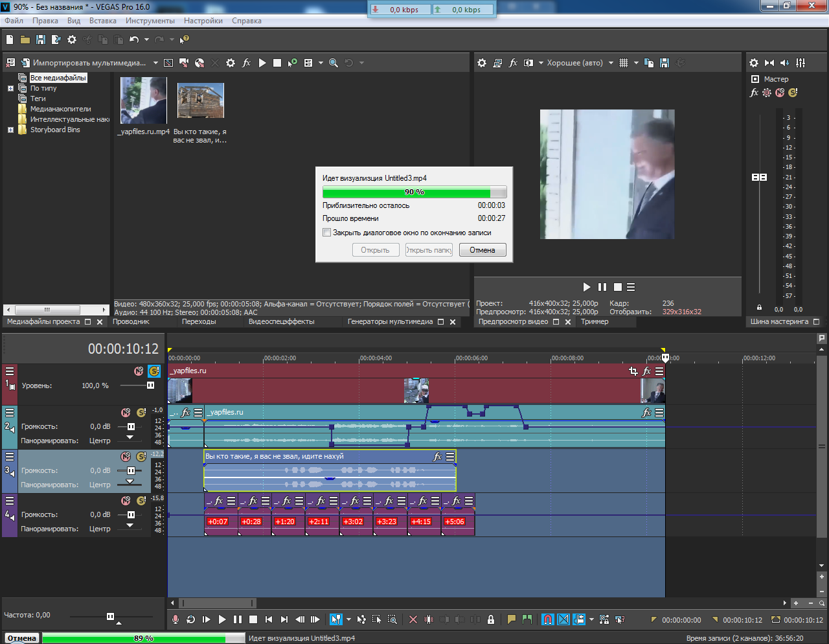The height and width of the screenshot is (644, 829).
Task: Click play in the video preview panel
Action: click(587, 287)
